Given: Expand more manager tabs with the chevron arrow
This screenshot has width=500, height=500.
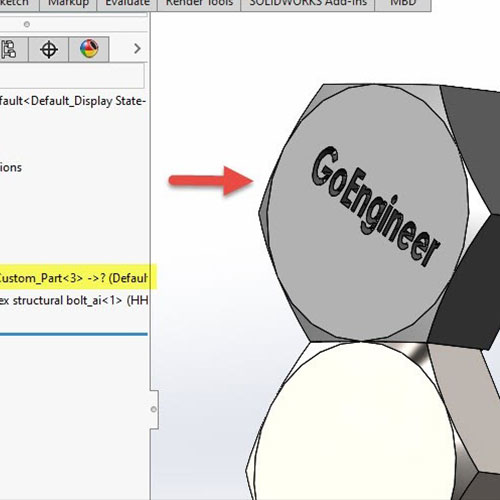Looking at the screenshot, I should [137, 49].
